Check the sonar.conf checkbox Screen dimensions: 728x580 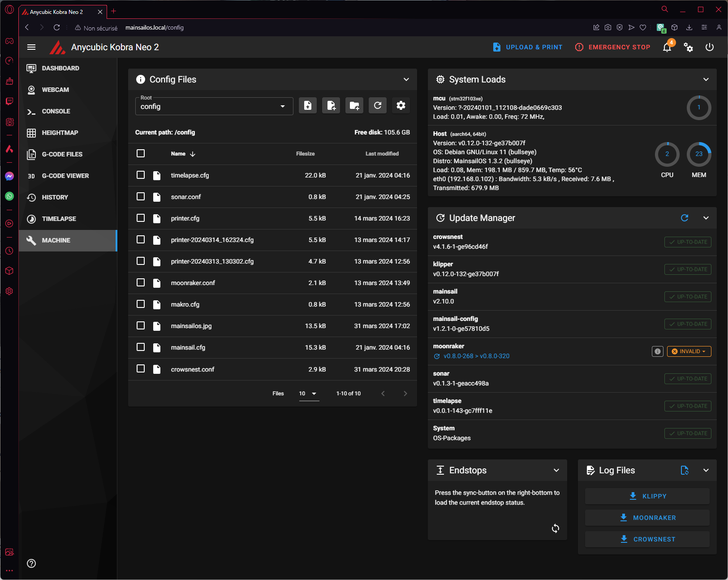point(141,196)
